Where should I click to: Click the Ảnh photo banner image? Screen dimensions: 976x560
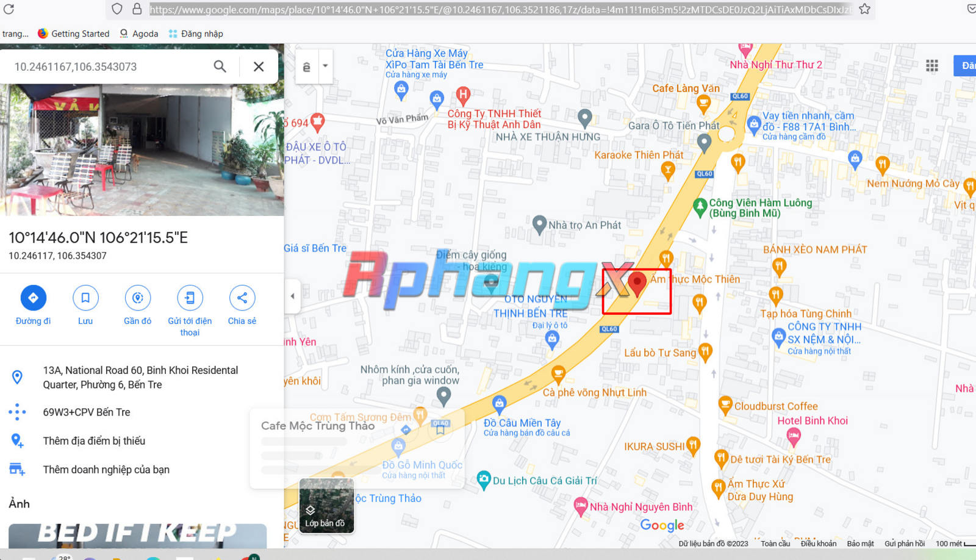click(x=137, y=536)
